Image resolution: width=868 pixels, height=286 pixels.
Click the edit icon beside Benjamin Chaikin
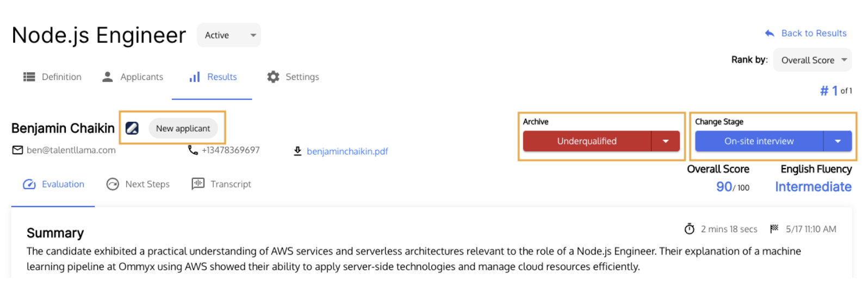click(x=132, y=128)
